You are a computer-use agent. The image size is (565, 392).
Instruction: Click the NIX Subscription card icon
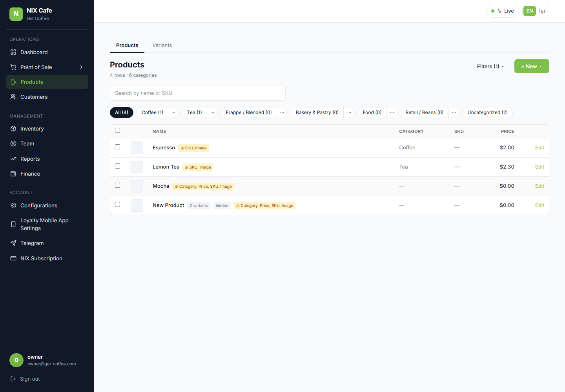coord(13,258)
